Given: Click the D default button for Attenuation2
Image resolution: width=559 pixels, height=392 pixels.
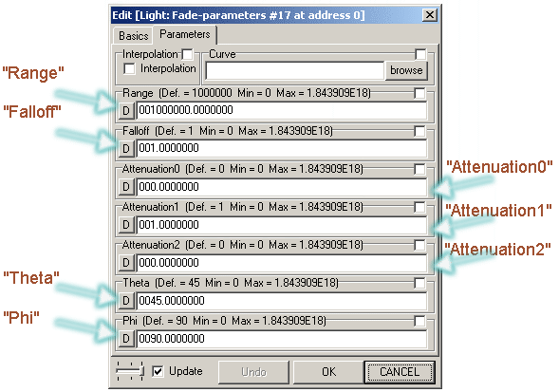Looking at the screenshot, I should coord(126,263).
